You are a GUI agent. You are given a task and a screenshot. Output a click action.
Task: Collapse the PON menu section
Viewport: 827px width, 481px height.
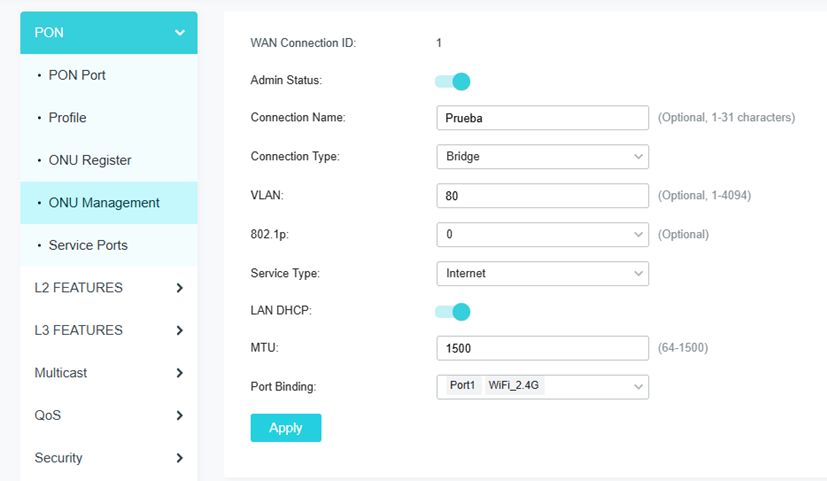point(109,33)
